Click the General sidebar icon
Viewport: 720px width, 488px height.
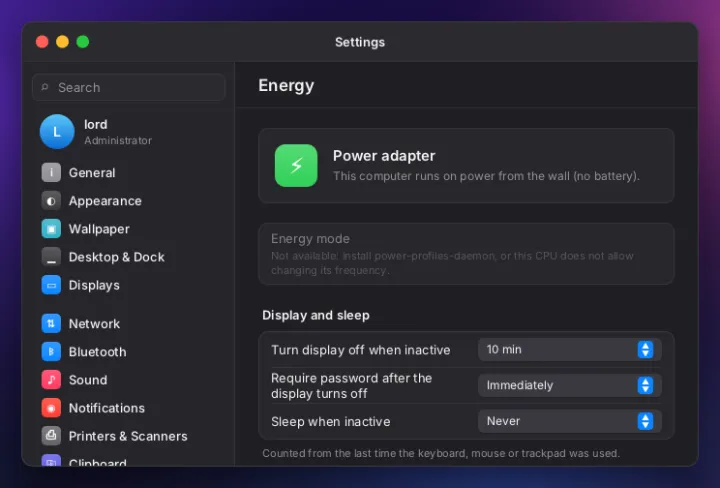click(51, 173)
